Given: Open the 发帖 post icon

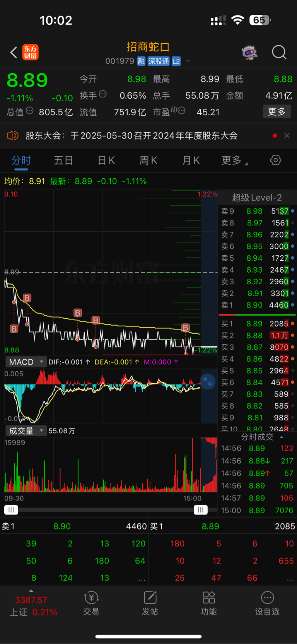Looking at the screenshot, I should tap(150, 603).
